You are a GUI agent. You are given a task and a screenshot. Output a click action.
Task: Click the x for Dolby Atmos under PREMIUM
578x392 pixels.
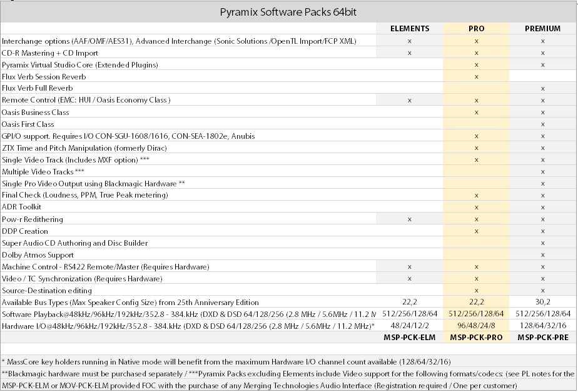pyautogui.click(x=542, y=255)
